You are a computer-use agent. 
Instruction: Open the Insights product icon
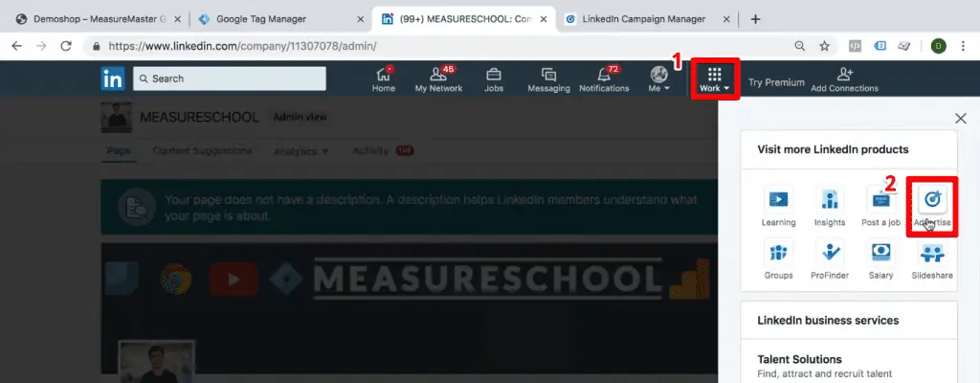(x=830, y=206)
